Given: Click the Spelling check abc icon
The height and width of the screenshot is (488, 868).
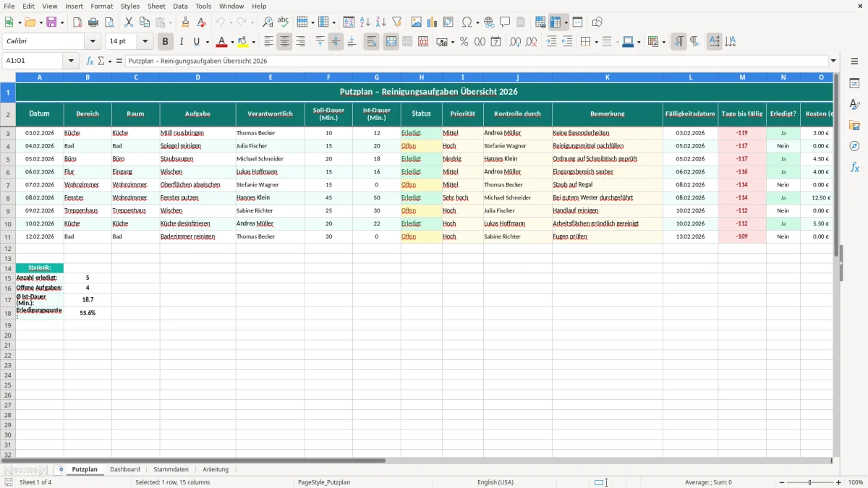Looking at the screenshot, I should tap(283, 22).
